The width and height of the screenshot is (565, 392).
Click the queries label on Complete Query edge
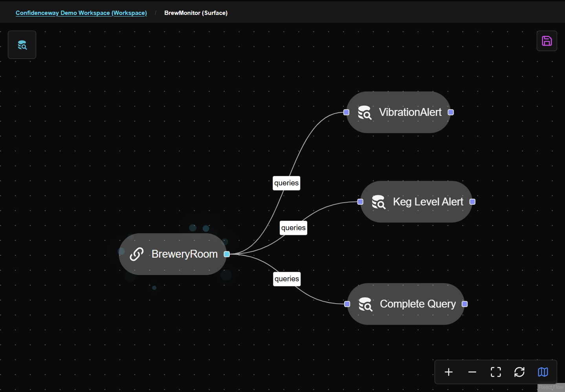287,279
